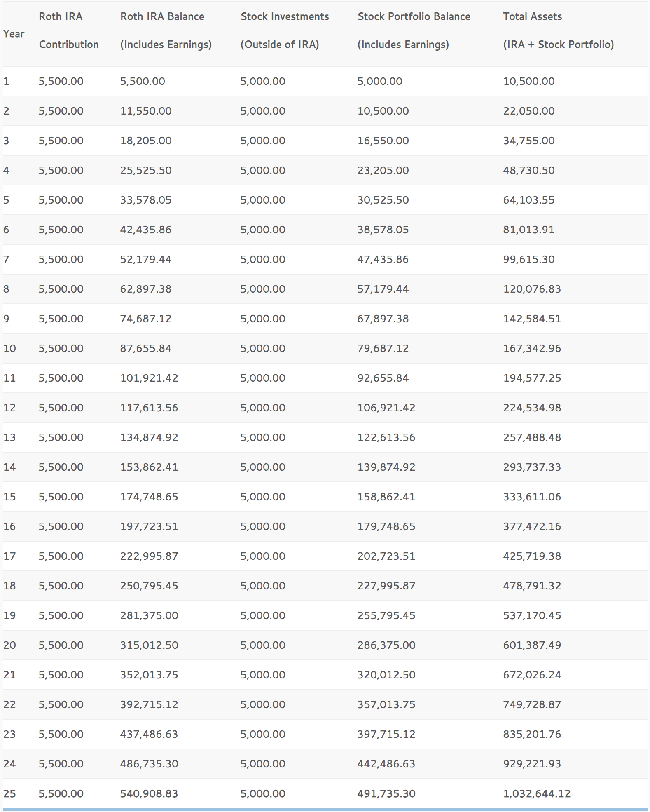Screen dimensions: 650x812
Task: Click the Year column header
Action: [x=14, y=34]
